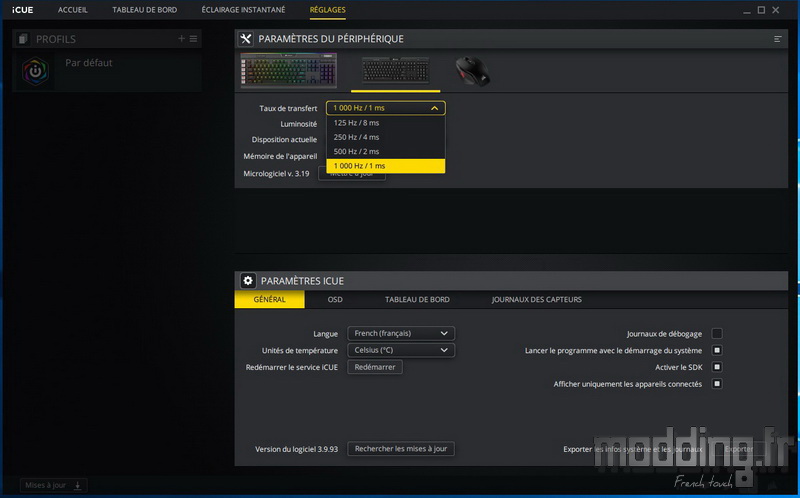
Task: Click the download icon on Mises à jour
Action: pos(78,485)
